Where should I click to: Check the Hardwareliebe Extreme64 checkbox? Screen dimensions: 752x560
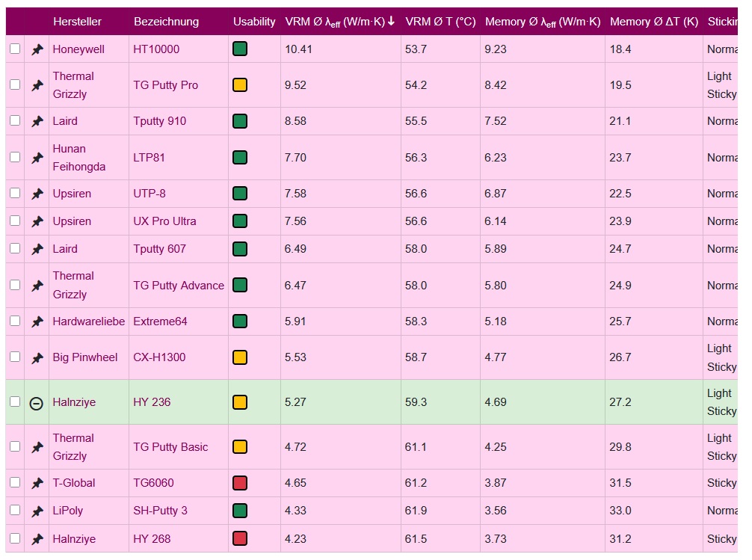click(x=15, y=320)
